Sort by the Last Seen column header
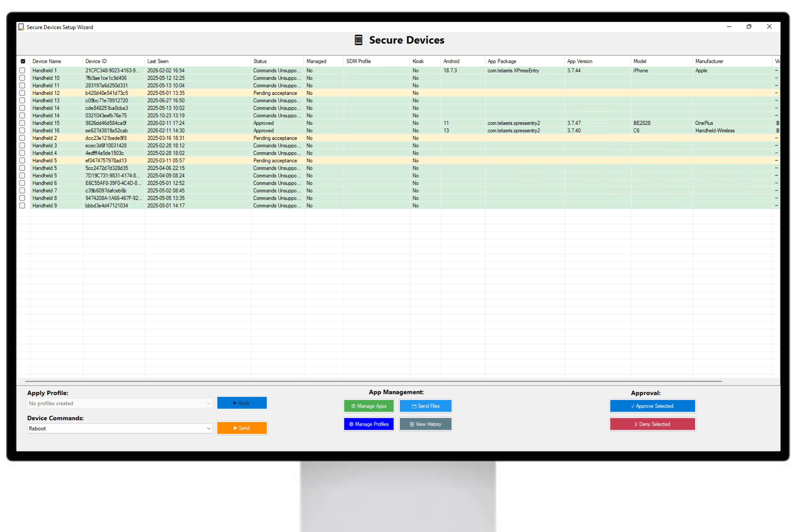 coord(158,61)
